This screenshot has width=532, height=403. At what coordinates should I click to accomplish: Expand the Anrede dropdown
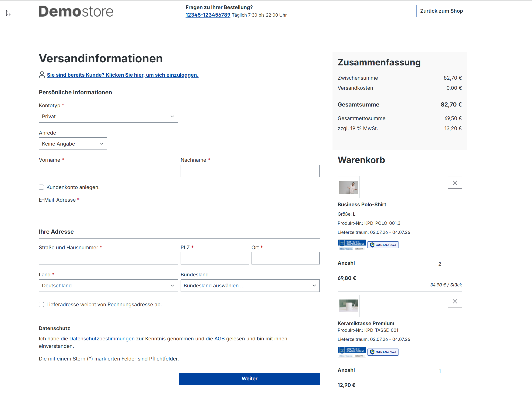pyautogui.click(x=73, y=144)
